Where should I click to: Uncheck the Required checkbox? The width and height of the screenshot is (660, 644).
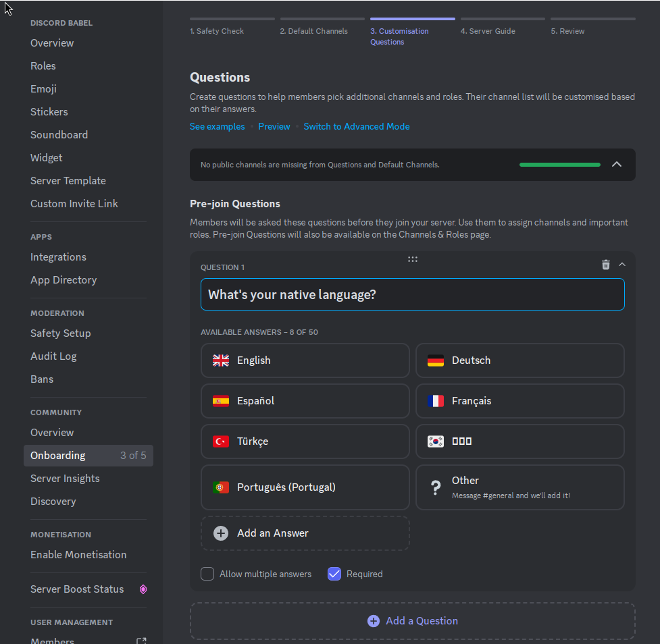click(x=334, y=573)
